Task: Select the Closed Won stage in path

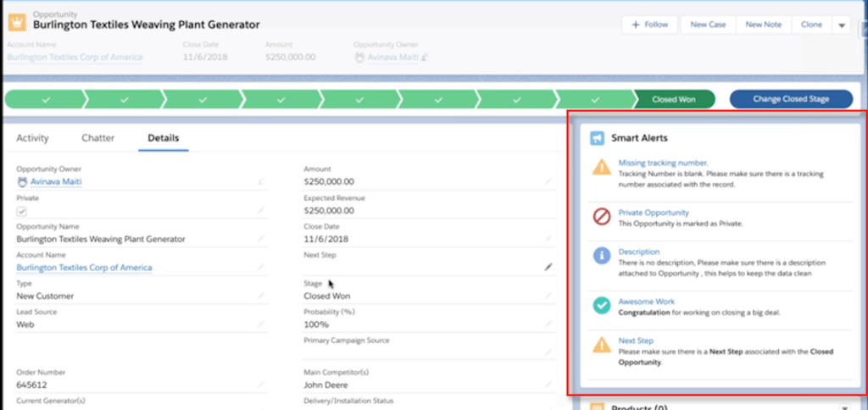Action: click(673, 99)
